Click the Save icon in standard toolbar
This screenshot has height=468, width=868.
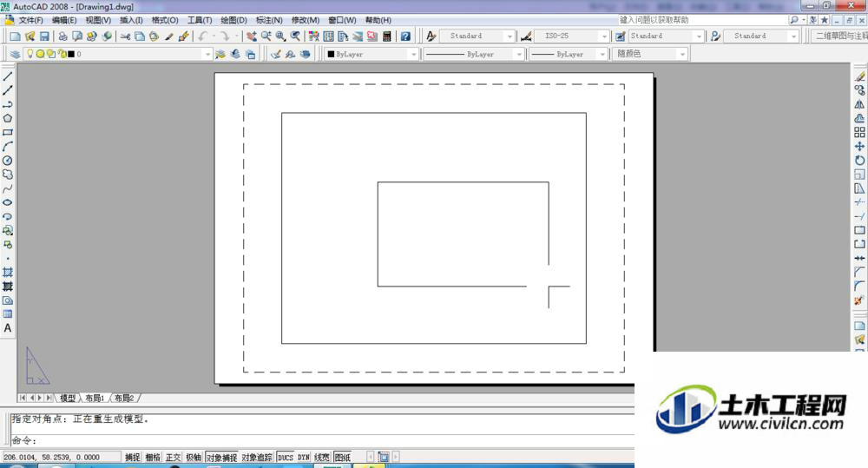tap(44, 36)
